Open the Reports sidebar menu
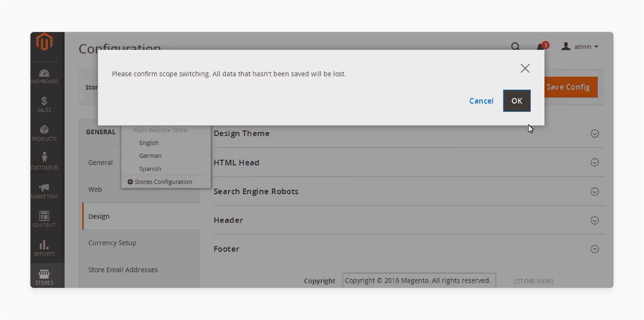This screenshot has width=644, height=320. (x=44, y=248)
